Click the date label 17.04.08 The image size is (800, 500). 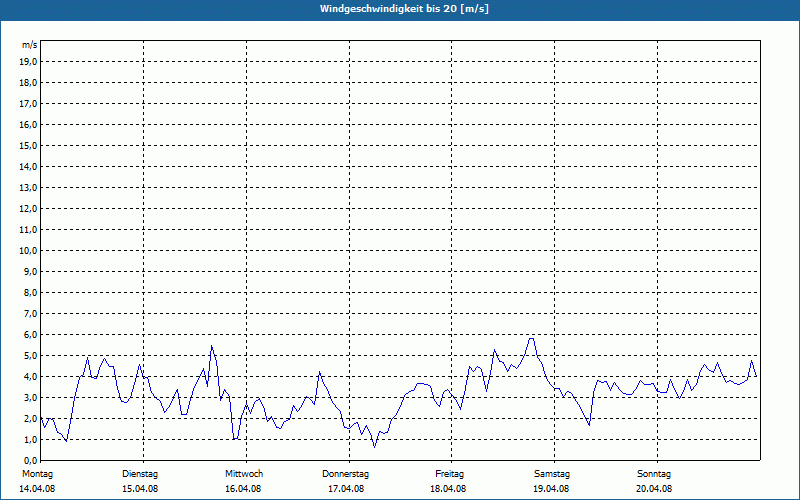(346, 489)
